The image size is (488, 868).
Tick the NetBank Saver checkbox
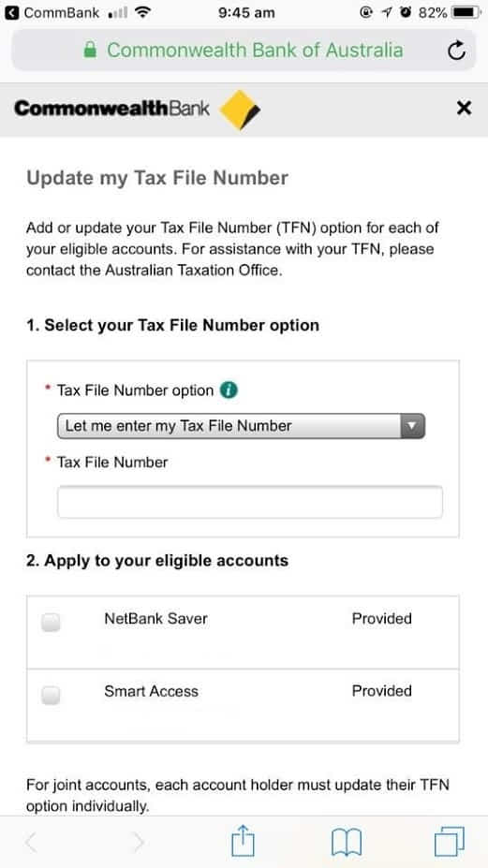point(51,623)
